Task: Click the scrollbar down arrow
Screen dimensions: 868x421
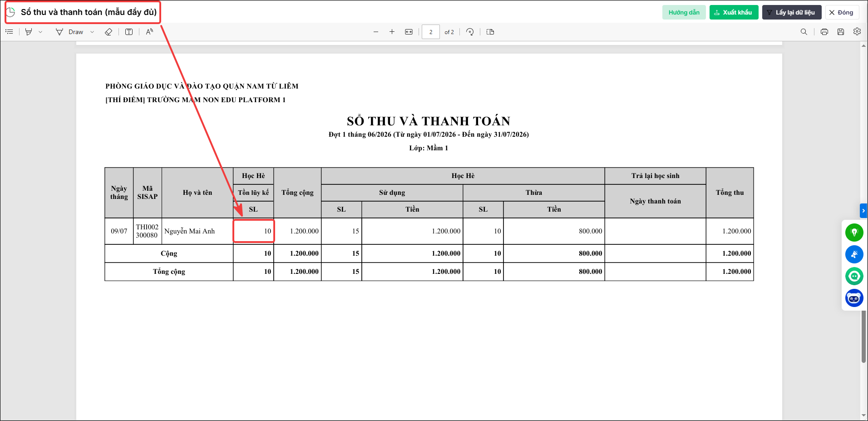Action: click(863, 415)
